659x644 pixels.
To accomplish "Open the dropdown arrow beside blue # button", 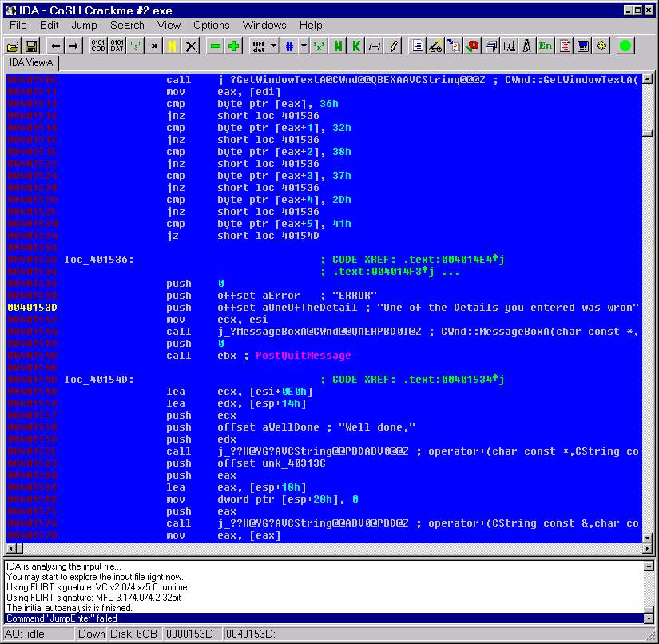I will point(304,46).
